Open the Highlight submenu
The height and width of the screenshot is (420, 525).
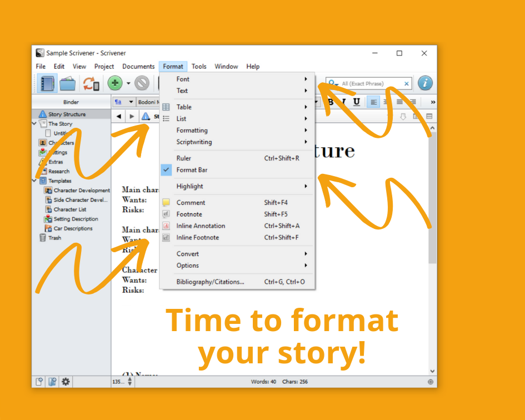pos(237,186)
